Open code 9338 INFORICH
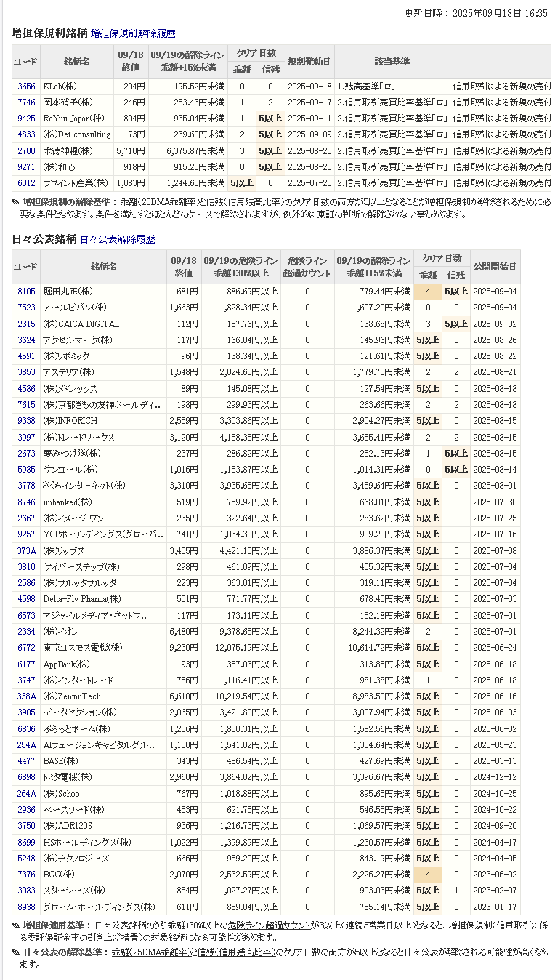This screenshot has width=555, height=980. point(26,421)
